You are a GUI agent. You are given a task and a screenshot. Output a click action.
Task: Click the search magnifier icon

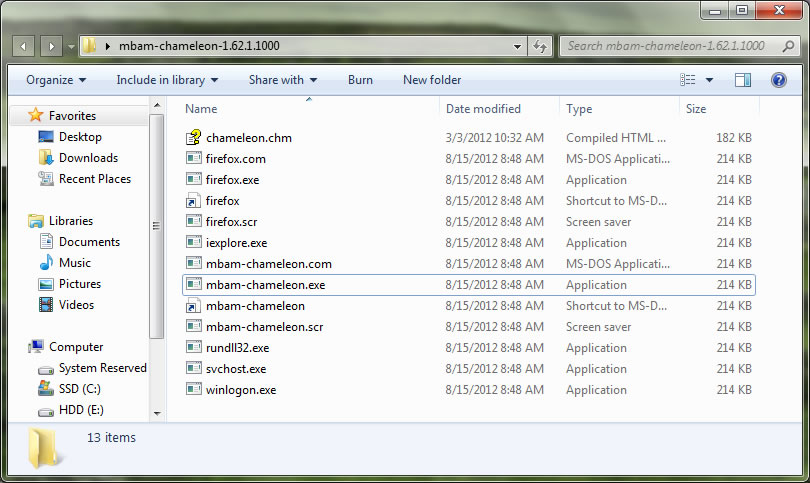[788, 46]
